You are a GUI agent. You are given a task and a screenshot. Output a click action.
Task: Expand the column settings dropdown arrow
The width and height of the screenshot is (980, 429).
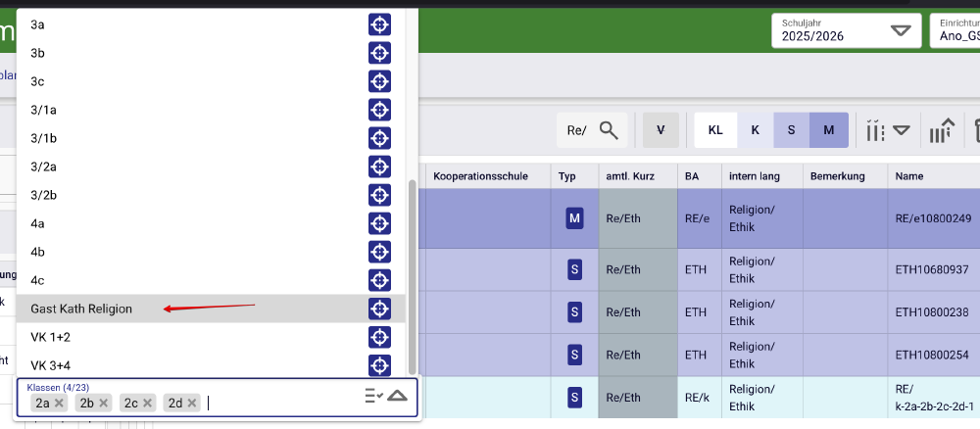click(901, 130)
